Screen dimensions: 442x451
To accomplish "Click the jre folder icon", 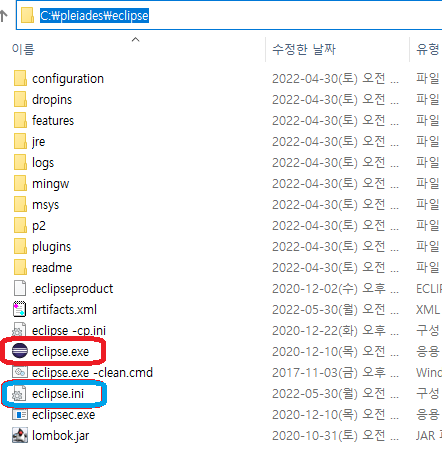I will [20, 141].
